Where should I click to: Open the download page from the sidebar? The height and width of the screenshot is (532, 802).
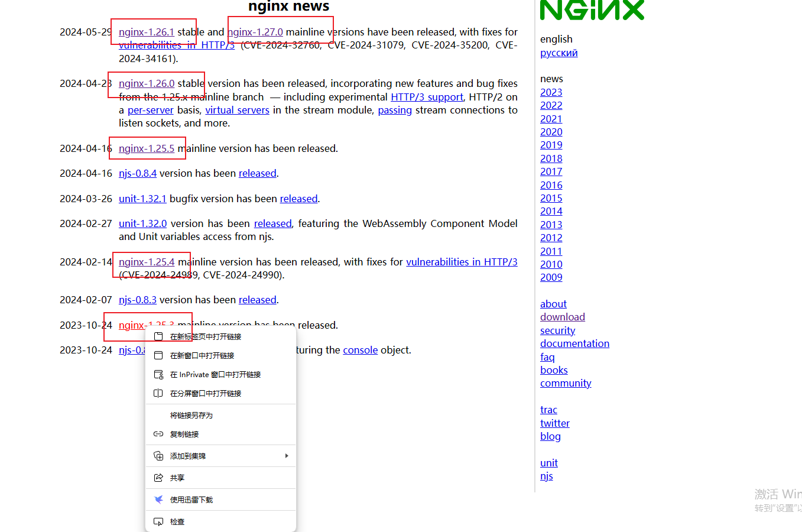pyautogui.click(x=562, y=316)
